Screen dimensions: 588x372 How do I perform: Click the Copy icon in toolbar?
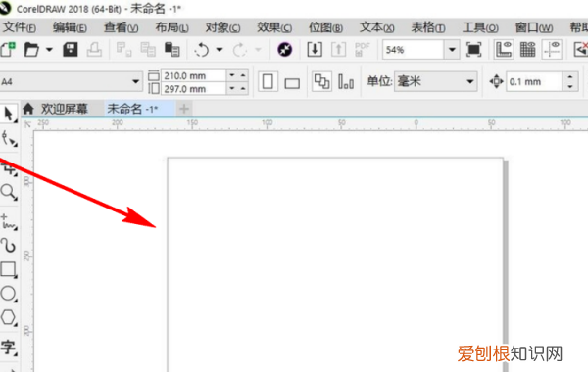(148, 50)
